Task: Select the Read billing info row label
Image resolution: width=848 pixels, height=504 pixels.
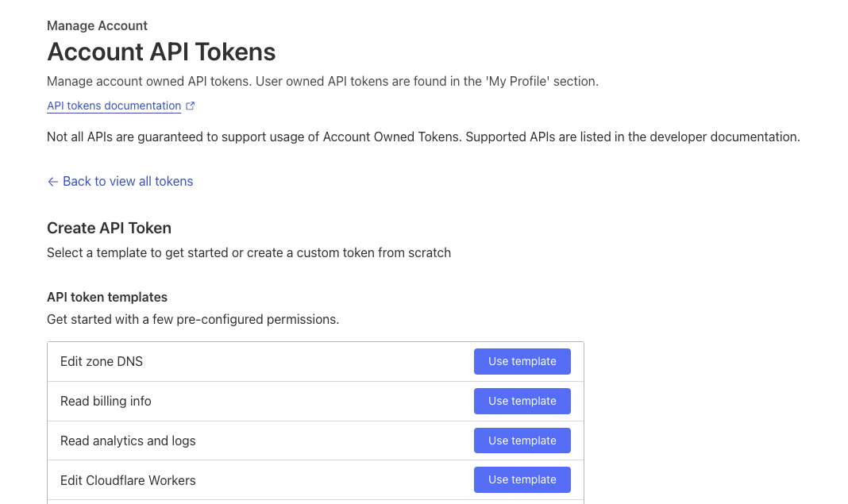Action: (106, 401)
